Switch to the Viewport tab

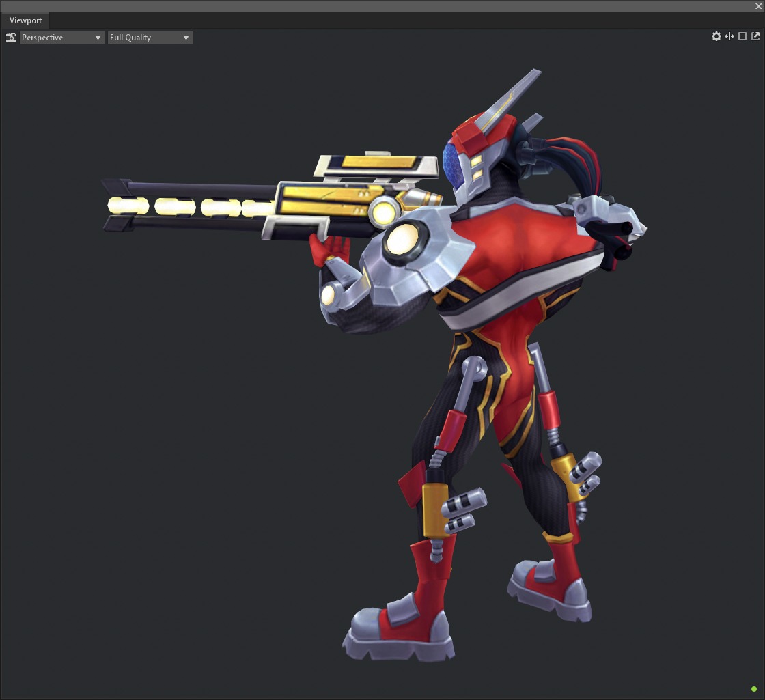pyautogui.click(x=25, y=20)
